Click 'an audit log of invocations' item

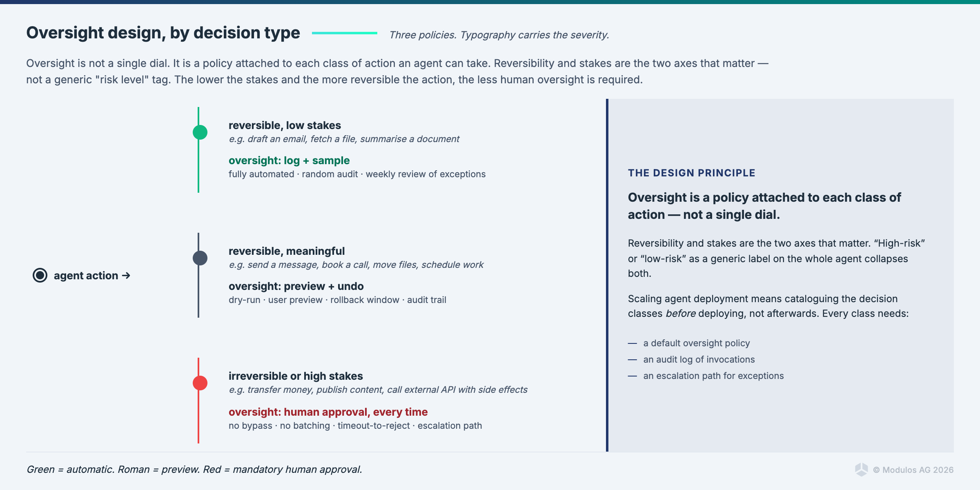(x=699, y=359)
